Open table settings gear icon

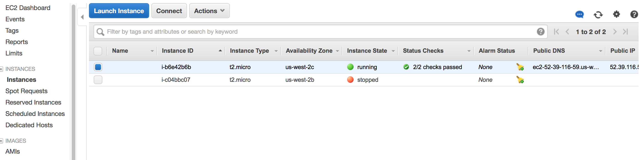617,14
